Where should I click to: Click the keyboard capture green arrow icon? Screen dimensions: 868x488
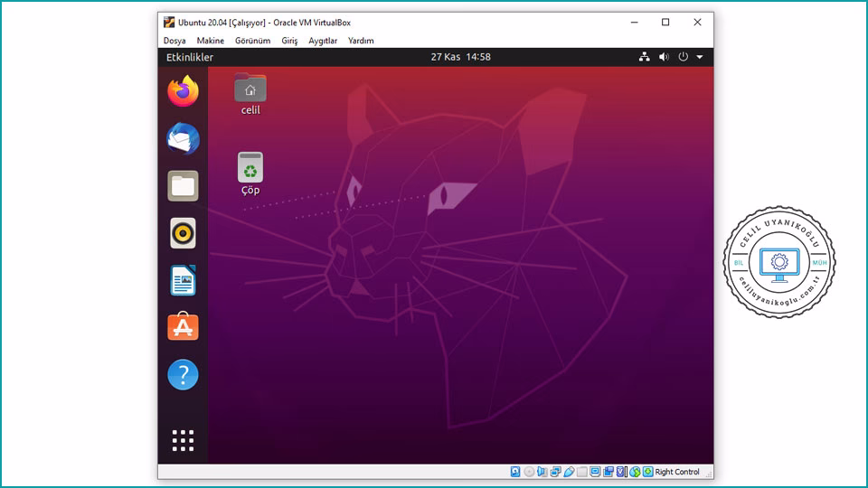647,472
